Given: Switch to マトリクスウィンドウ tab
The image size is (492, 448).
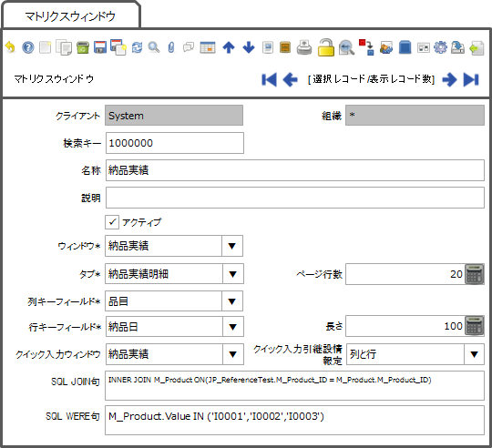Looking at the screenshot, I should coord(70,16).
